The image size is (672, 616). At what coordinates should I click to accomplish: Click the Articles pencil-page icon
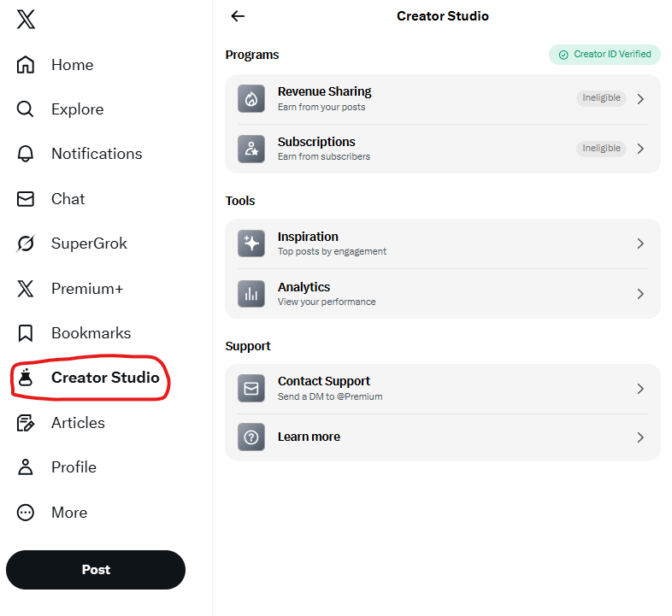26,423
